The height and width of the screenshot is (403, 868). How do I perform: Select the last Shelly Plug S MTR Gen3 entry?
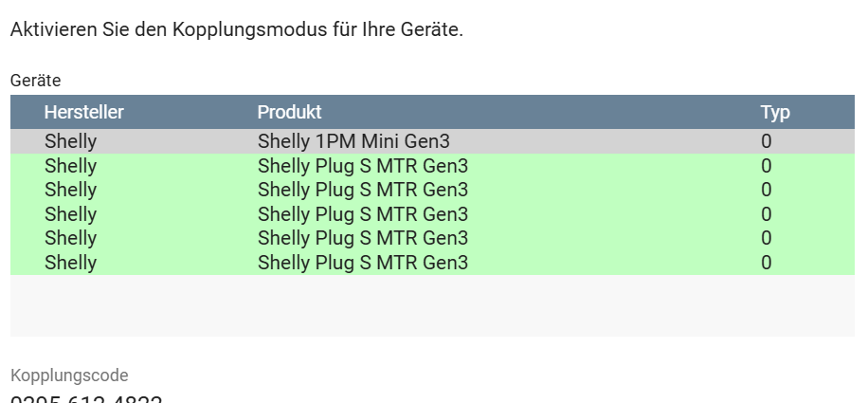[362, 263]
